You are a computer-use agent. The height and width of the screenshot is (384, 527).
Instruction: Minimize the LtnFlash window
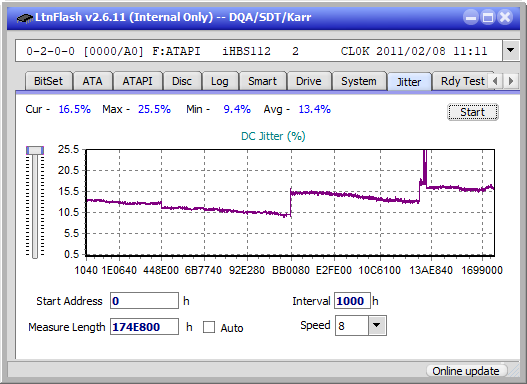pos(471,17)
